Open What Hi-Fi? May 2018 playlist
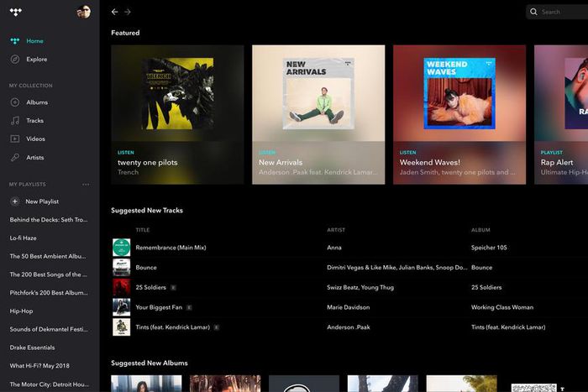Image resolution: width=588 pixels, height=392 pixels. tap(39, 366)
